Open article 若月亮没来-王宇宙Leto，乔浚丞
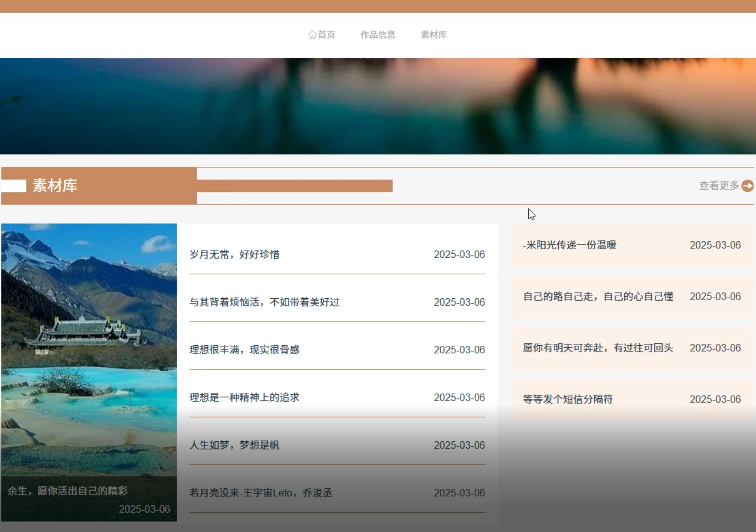 pyautogui.click(x=261, y=493)
